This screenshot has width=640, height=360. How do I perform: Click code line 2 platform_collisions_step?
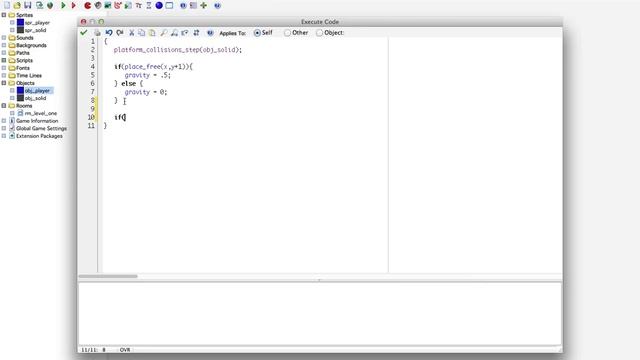click(178, 50)
